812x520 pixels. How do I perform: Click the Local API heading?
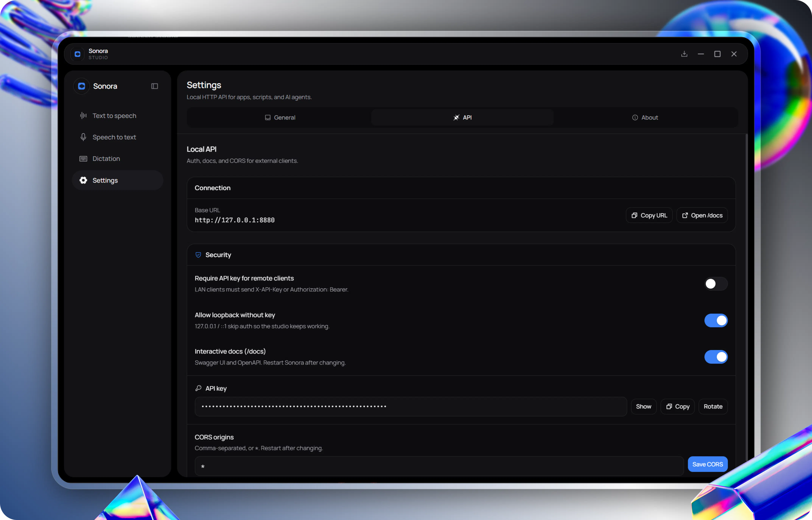pos(201,149)
